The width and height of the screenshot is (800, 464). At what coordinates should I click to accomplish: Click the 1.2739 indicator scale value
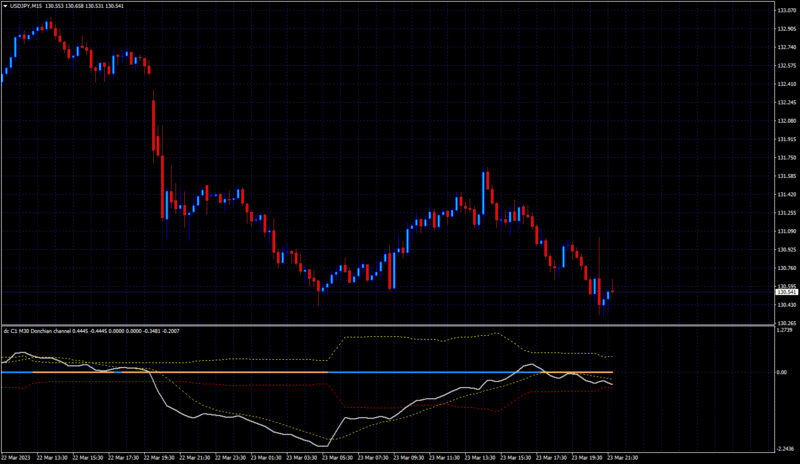click(x=785, y=330)
